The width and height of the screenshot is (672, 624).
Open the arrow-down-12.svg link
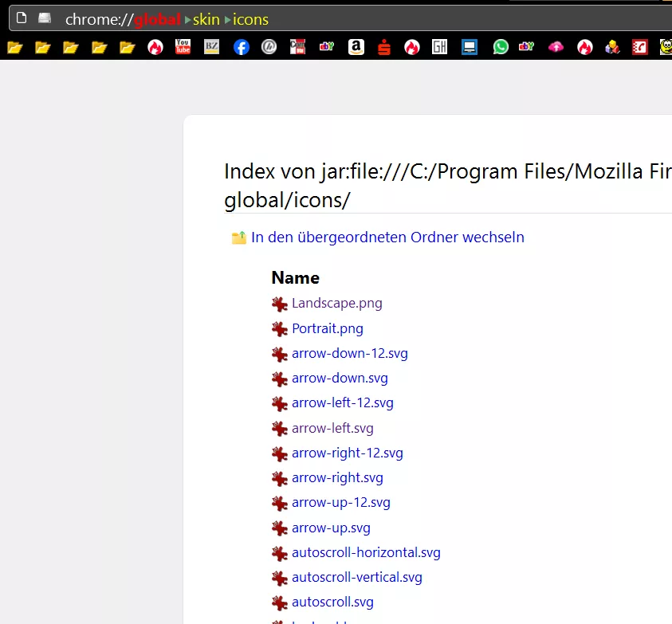point(350,354)
